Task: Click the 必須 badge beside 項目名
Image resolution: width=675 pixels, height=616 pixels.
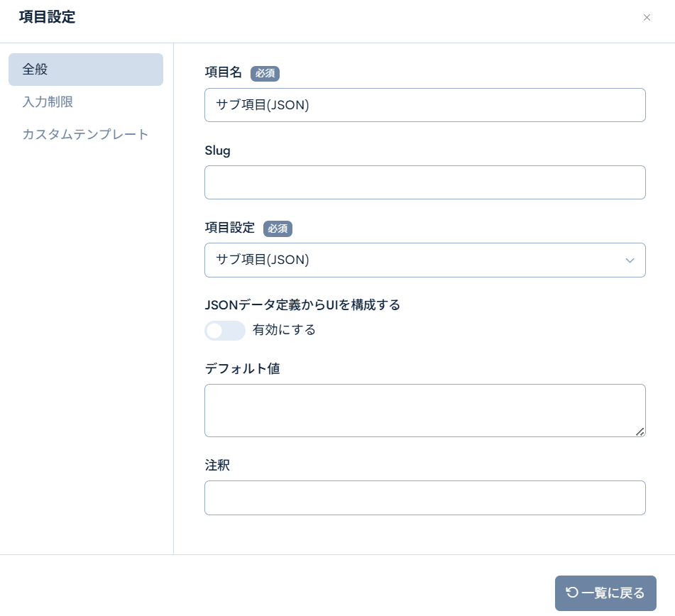Action: [x=265, y=73]
